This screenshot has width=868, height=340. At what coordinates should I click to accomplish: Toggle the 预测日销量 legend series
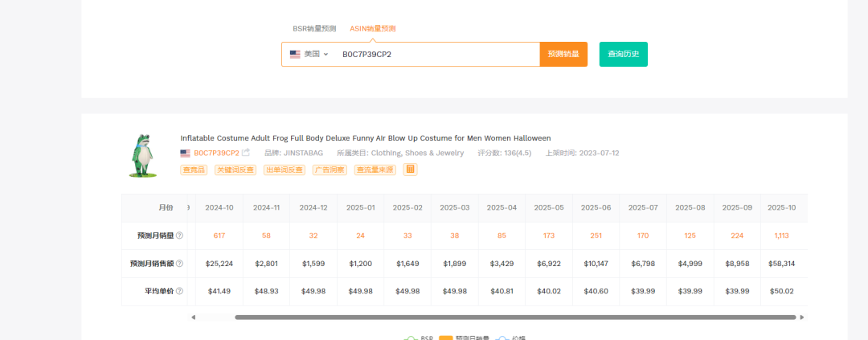click(x=462, y=338)
